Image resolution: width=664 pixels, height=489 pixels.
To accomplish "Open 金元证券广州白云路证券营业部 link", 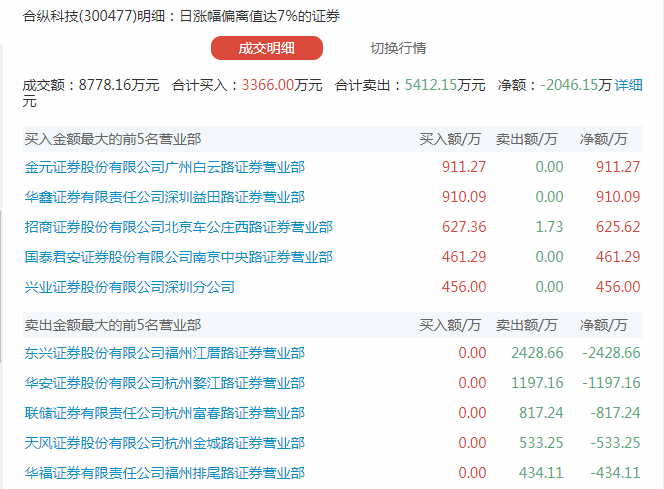I will 164,167.
